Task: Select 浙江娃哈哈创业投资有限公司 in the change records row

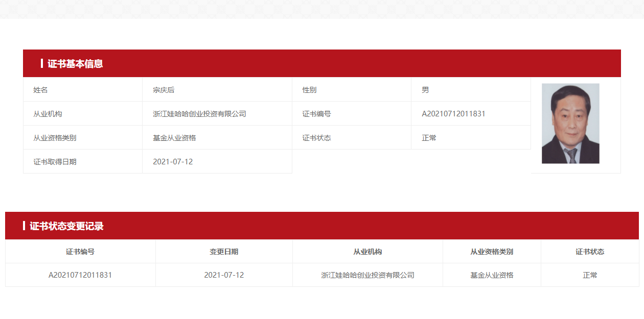Action: pos(367,275)
